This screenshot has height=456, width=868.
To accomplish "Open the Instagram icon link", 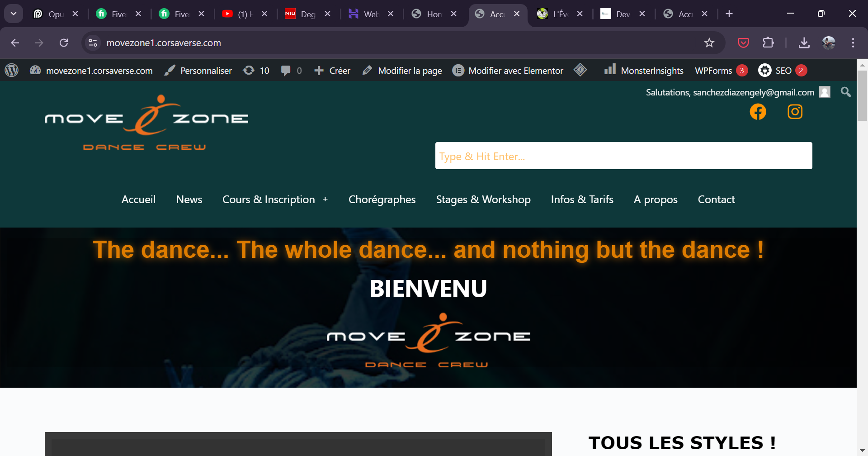I will pyautogui.click(x=795, y=112).
